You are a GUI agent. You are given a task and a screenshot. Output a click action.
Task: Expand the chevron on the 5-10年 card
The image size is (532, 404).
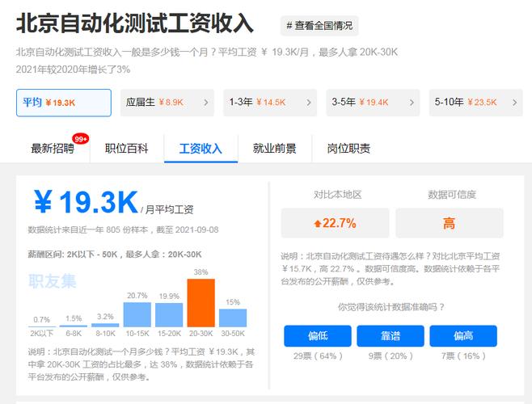point(515,103)
